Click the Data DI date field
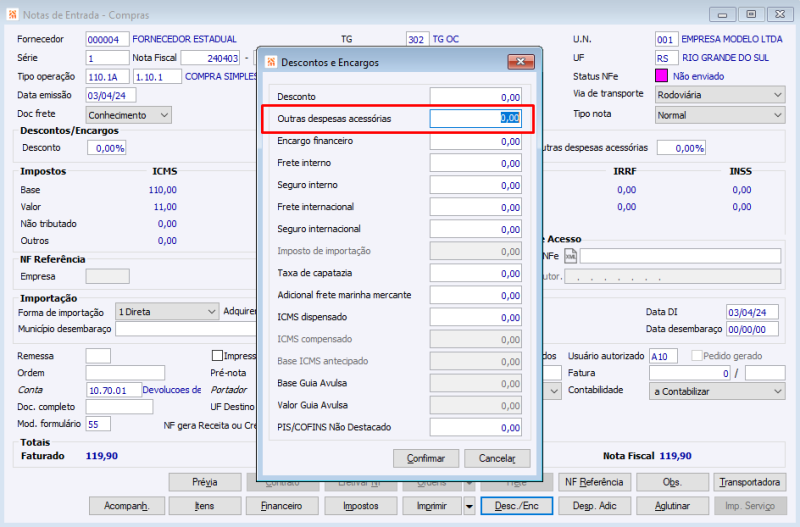The image size is (800, 527). (753, 312)
